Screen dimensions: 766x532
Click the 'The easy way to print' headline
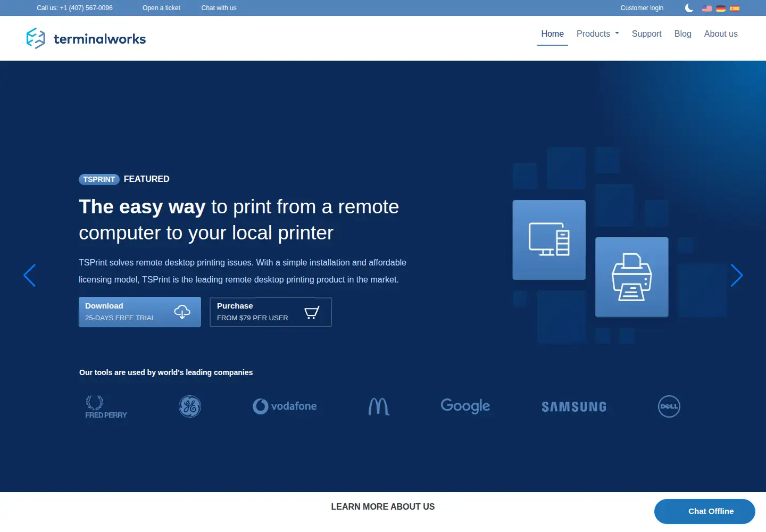pyautogui.click(x=239, y=220)
